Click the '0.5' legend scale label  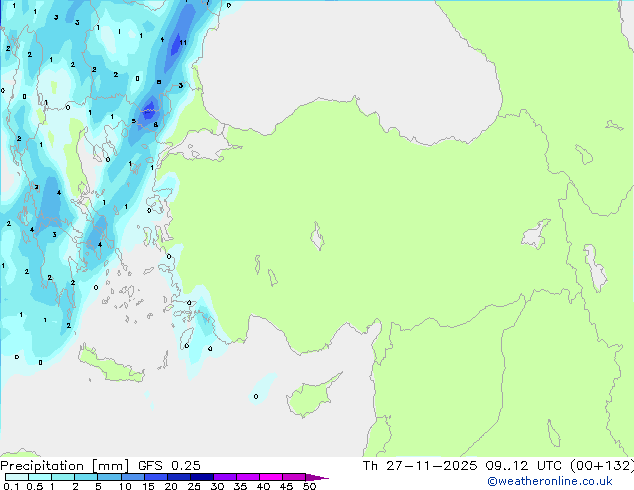point(34,486)
